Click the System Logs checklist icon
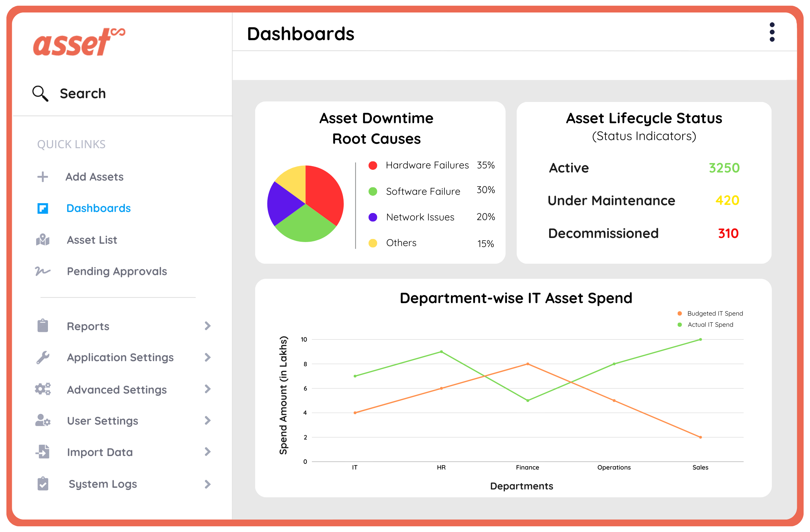The height and width of the screenshot is (532, 810). tap(42, 484)
